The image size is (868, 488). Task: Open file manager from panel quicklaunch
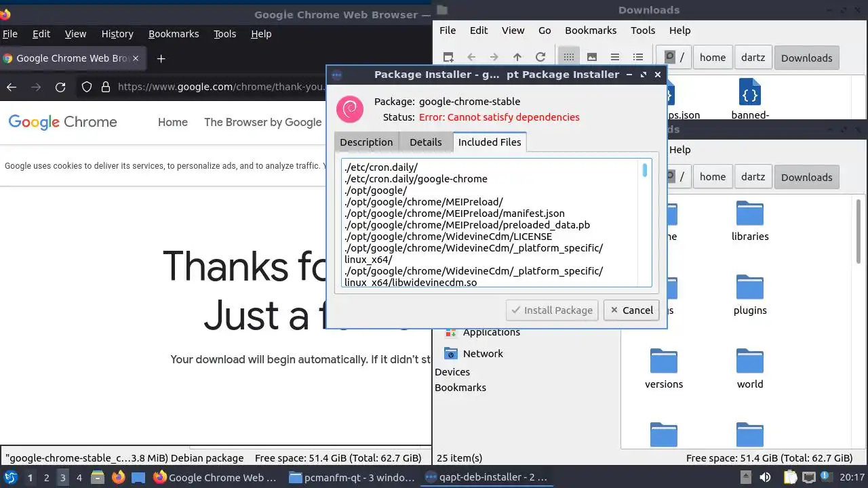97,477
